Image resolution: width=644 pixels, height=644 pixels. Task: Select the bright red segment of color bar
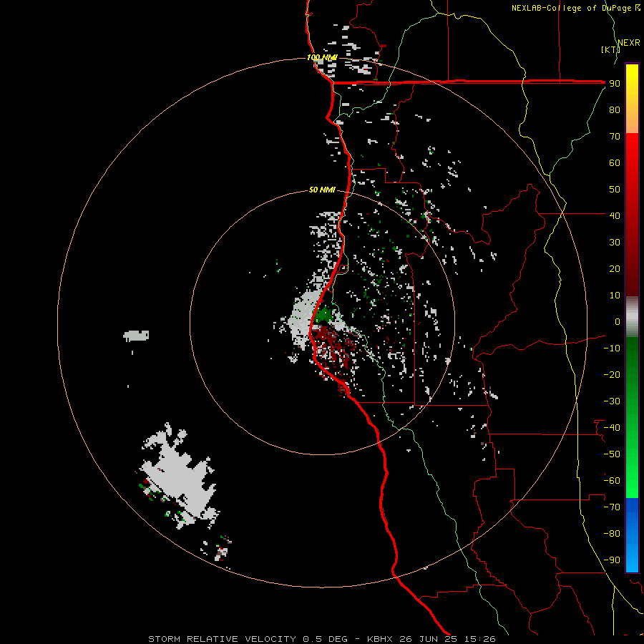(x=632, y=213)
